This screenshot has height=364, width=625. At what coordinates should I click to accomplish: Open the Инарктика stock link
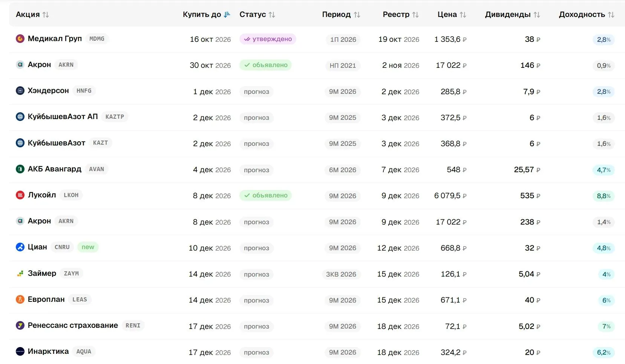click(48, 351)
